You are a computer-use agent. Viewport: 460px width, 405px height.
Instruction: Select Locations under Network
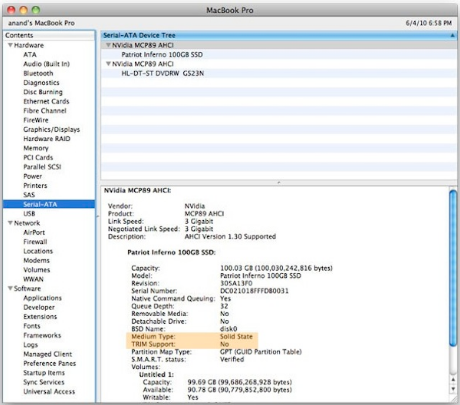coord(38,251)
